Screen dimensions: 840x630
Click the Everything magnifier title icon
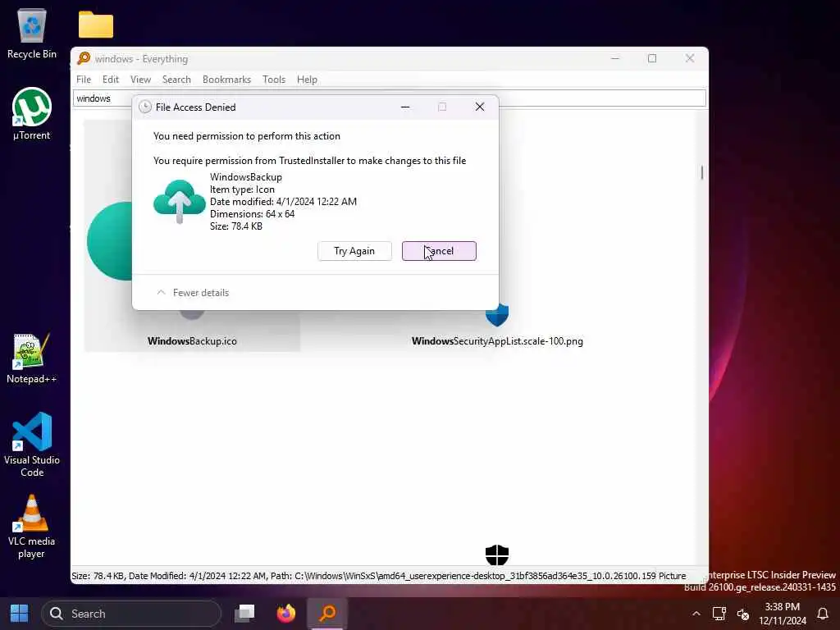pos(84,58)
